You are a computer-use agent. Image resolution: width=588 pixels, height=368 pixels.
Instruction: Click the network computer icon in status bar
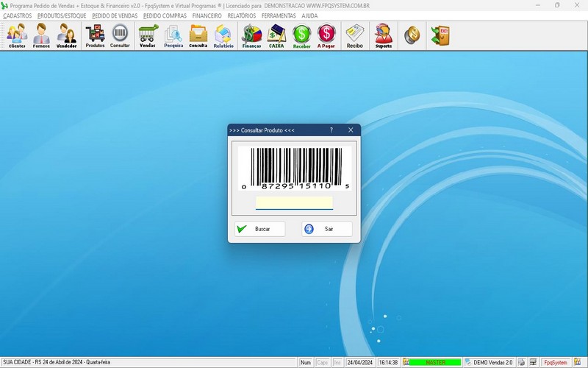(x=533, y=362)
